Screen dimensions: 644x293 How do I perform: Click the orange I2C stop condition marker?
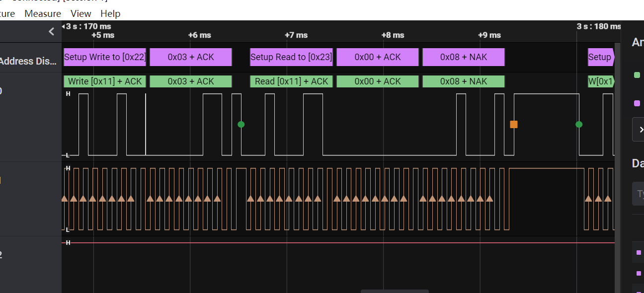[514, 124]
